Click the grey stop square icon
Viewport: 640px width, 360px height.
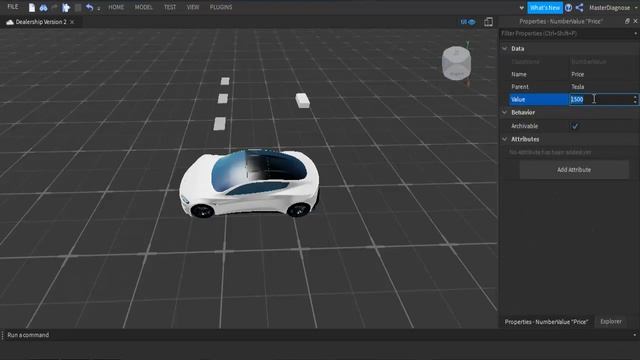tap(78, 7)
